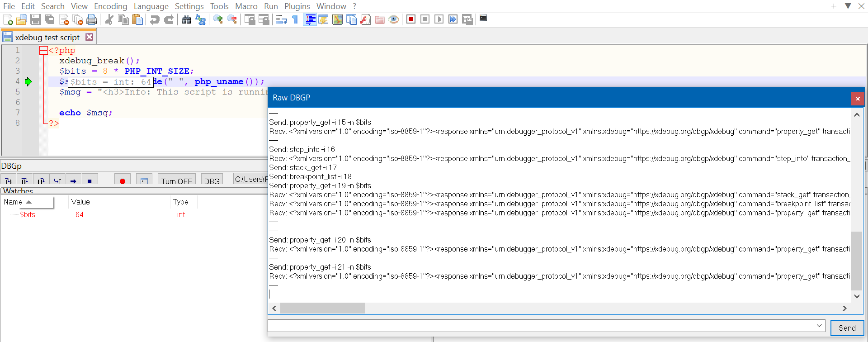Click the Save All icon

pyautogui.click(x=50, y=19)
